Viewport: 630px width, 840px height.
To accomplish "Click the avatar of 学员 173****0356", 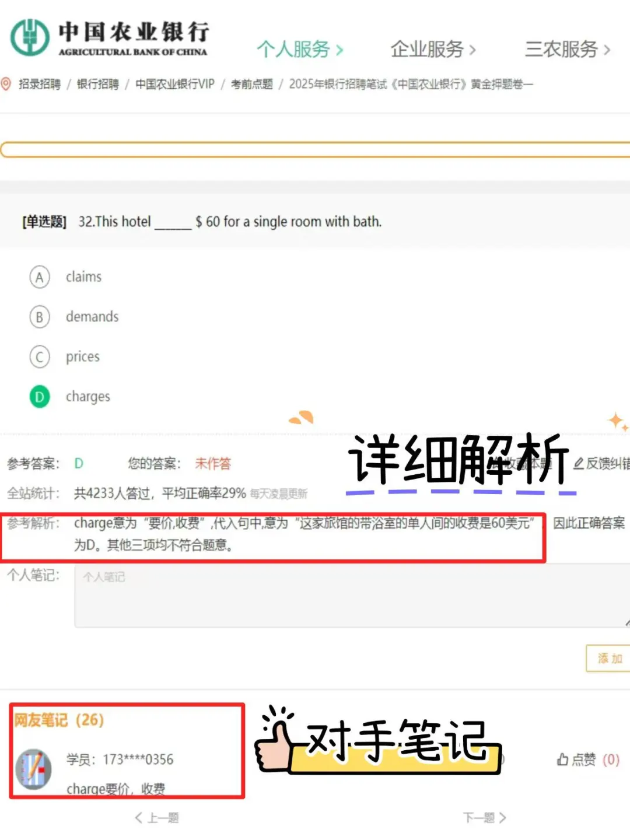I will coord(33,769).
